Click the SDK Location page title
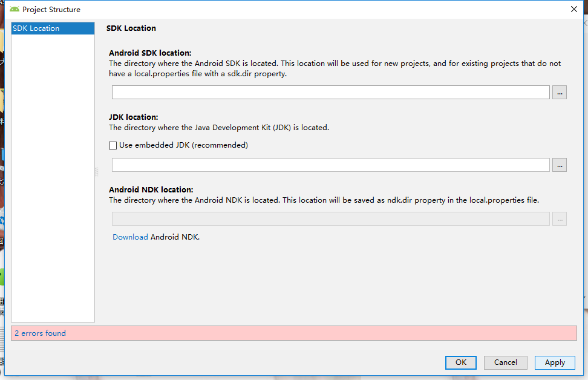The image size is (588, 380). (x=131, y=28)
